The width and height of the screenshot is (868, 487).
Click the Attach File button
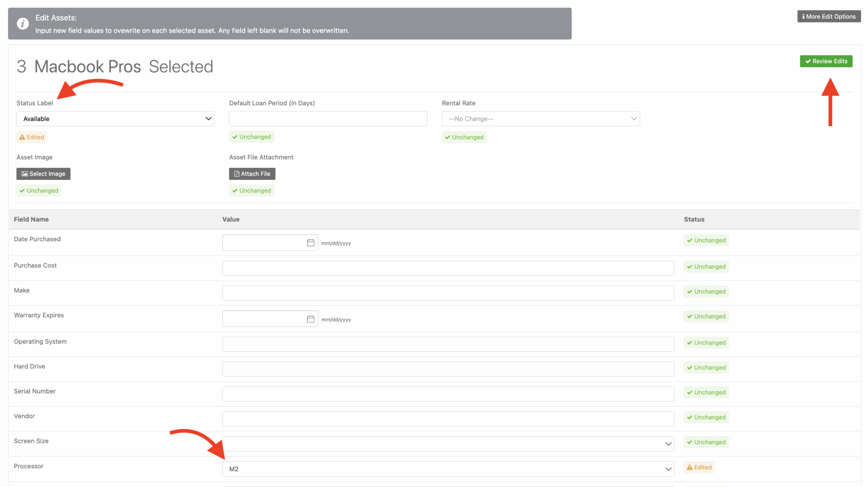252,174
